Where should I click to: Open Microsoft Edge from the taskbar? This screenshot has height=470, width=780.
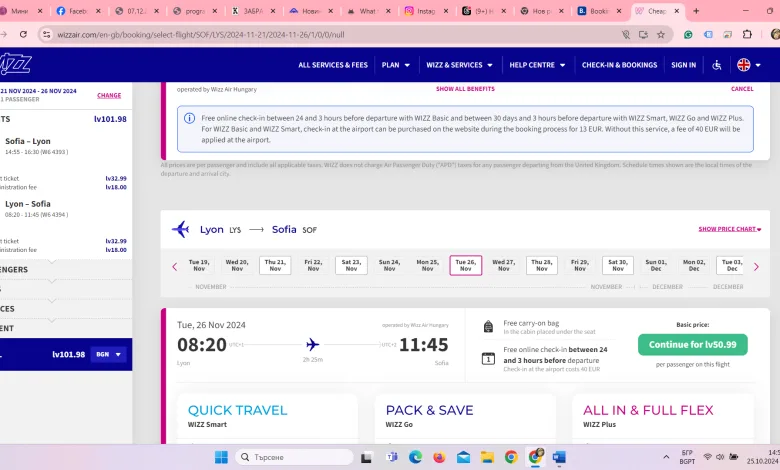click(x=415, y=457)
